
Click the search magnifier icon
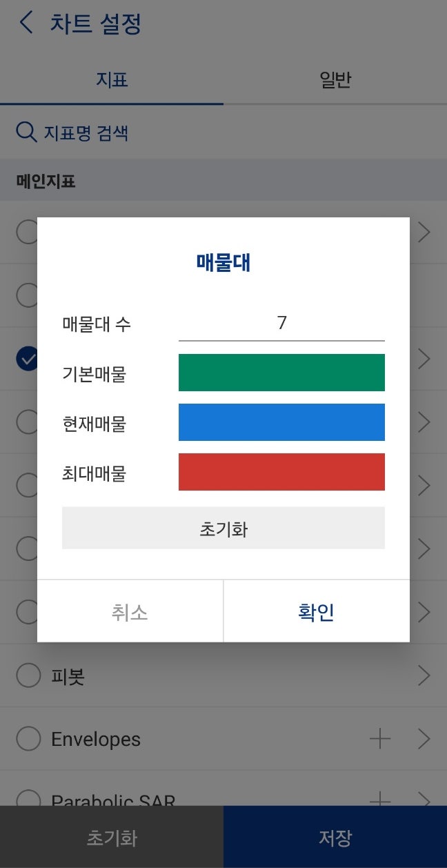26,131
